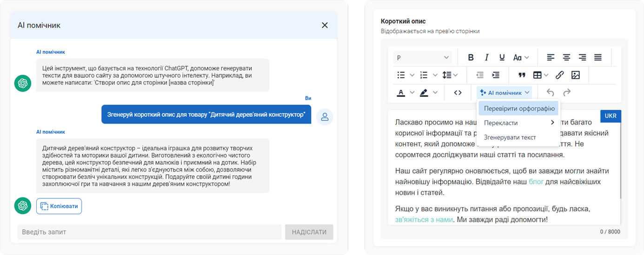Increase the paragraph indent

(x=496, y=75)
